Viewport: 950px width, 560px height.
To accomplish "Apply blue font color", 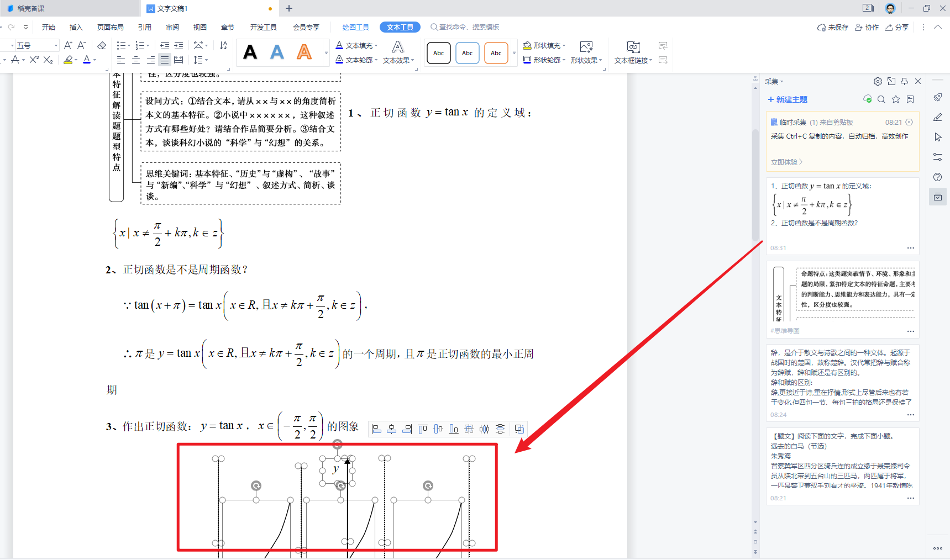I will (x=87, y=60).
